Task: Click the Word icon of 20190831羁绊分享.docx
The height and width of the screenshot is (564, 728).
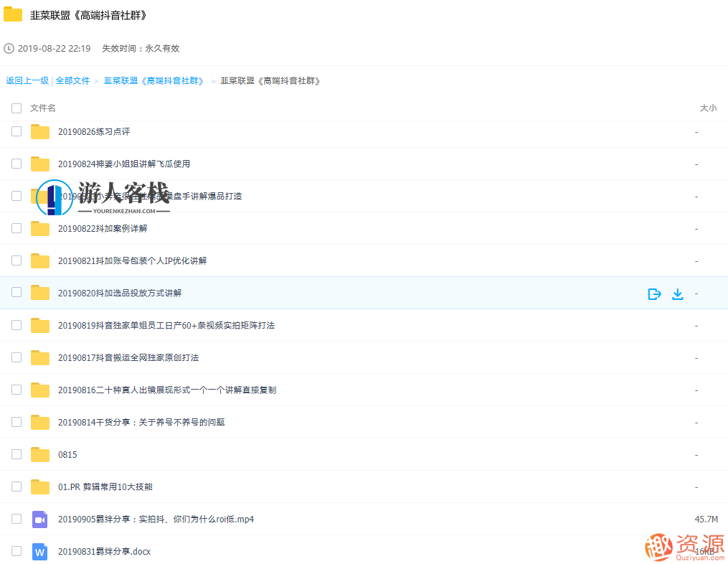Action: click(x=39, y=551)
